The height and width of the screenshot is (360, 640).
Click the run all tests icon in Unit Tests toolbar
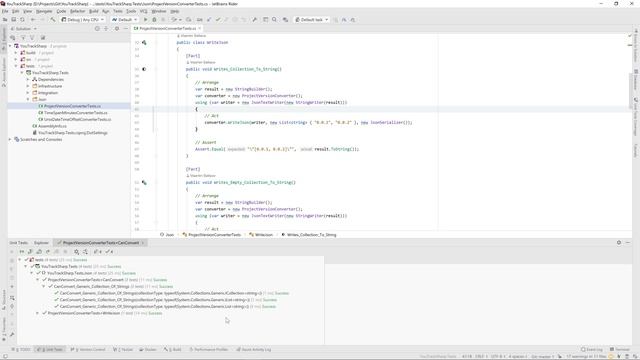(x=22, y=252)
